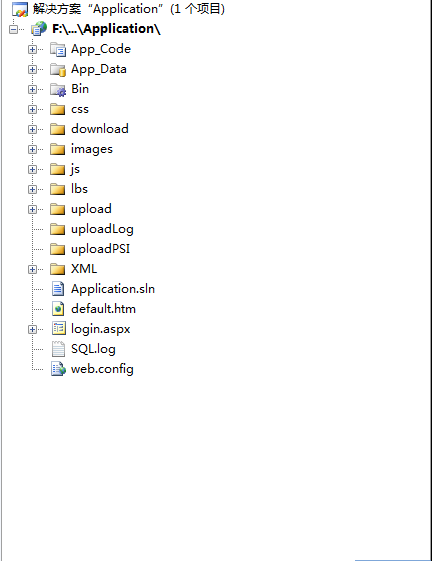Select the login.aspx file name
This screenshot has width=432, height=561.
coord(101,330)
